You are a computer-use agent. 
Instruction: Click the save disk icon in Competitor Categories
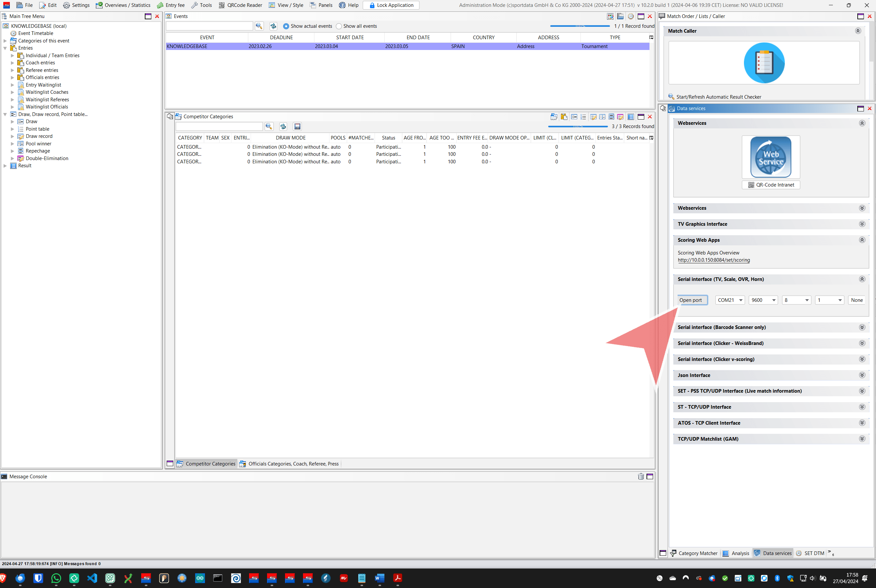[x=297, y=126]
